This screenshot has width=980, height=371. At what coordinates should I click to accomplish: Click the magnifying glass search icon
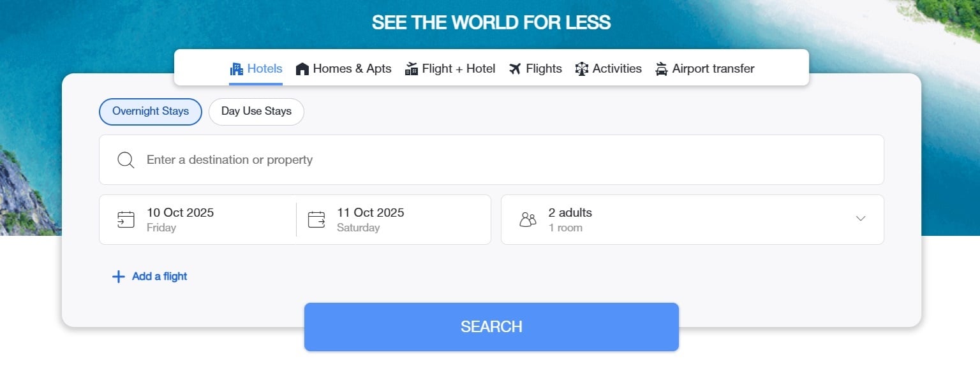point(126,160)
